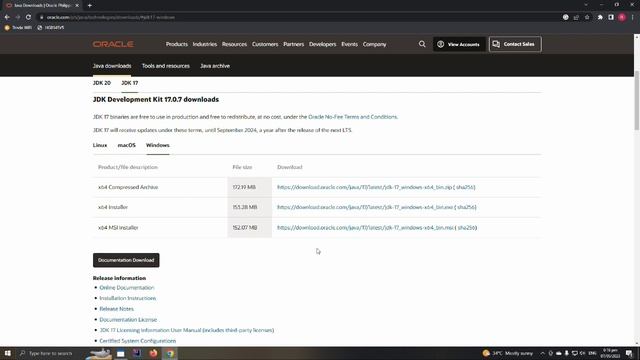This screenshot has width=640, height=360.
Task: Download the x64 Compressed Archive zip link
Action: (364, 187)
